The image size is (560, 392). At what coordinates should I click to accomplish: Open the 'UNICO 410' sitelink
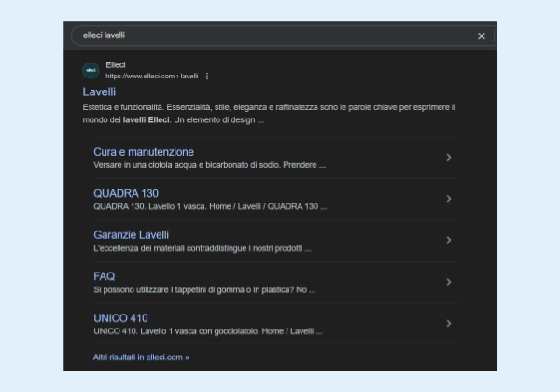120,318
